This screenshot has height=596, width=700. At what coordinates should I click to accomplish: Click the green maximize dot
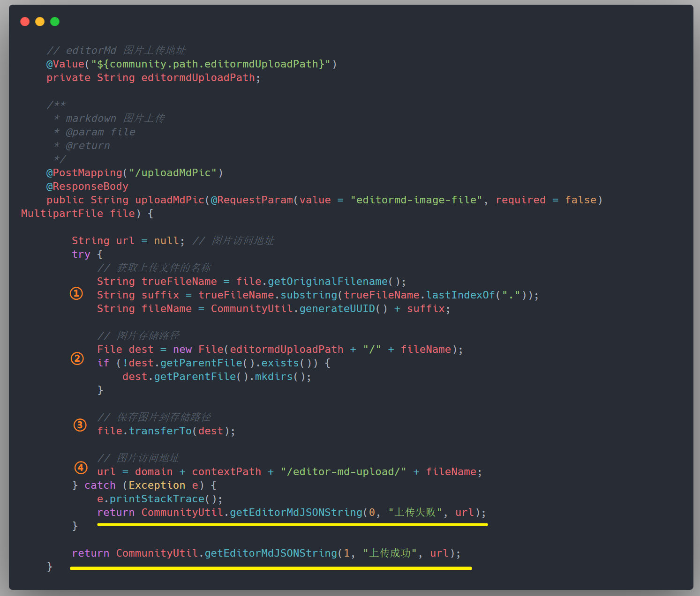click(55, 22)
